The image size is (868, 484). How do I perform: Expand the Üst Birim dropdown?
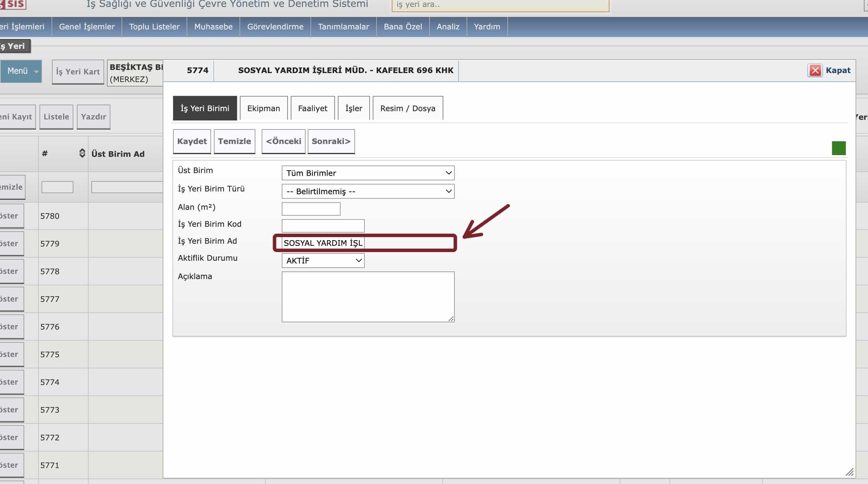pos(368,173)
